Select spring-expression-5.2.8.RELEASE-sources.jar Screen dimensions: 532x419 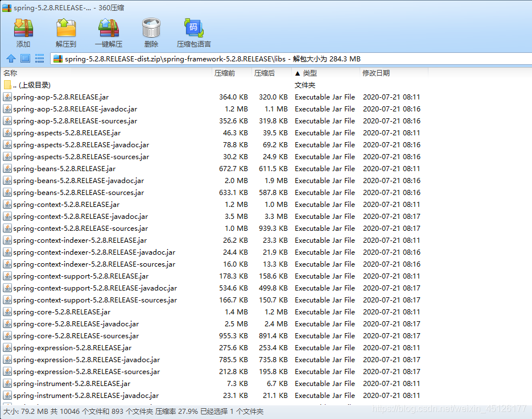pos(86,372)
